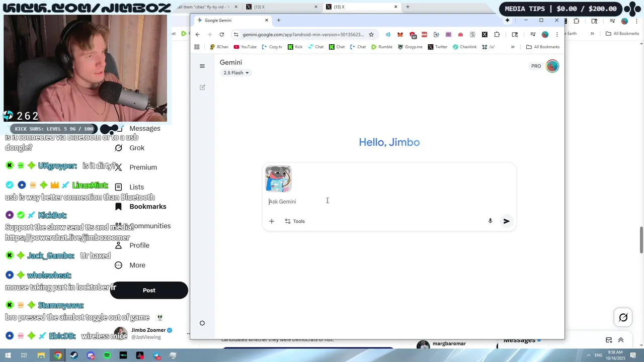Expand bookmarks overflow chevron in back window
Image resolution: width=644 pixels, height=362 pixels.
click(x=592, y=34)
